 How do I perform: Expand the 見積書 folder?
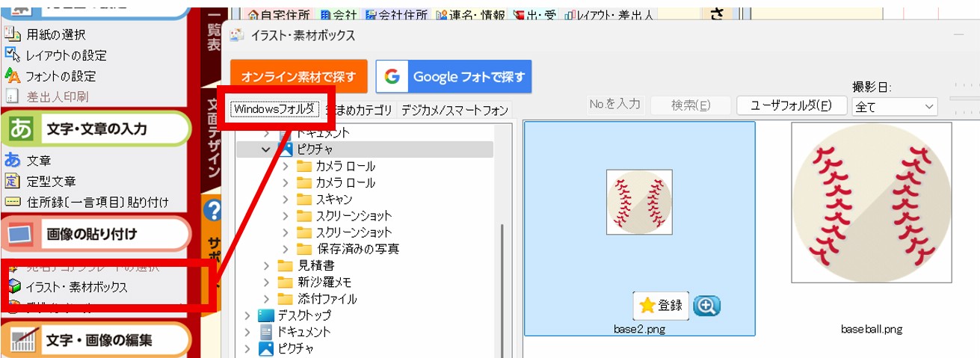tap(267, 265)
